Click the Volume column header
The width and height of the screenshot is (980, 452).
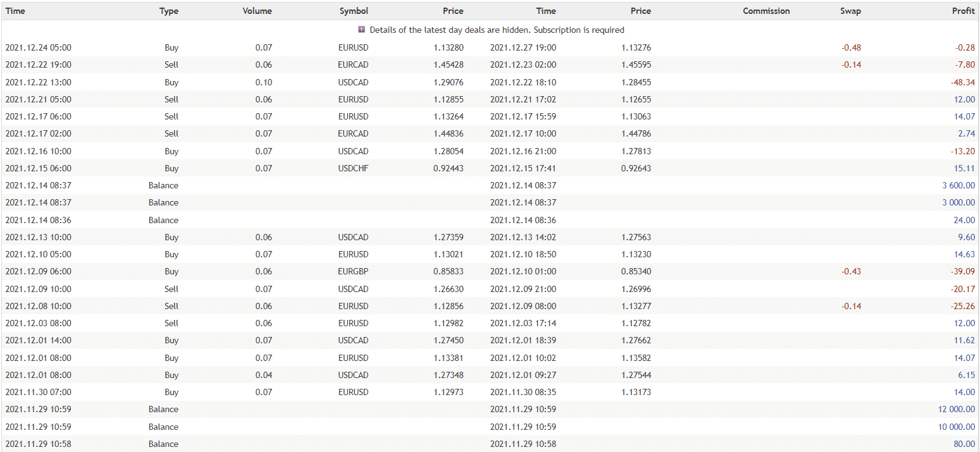tap(257, 11)
